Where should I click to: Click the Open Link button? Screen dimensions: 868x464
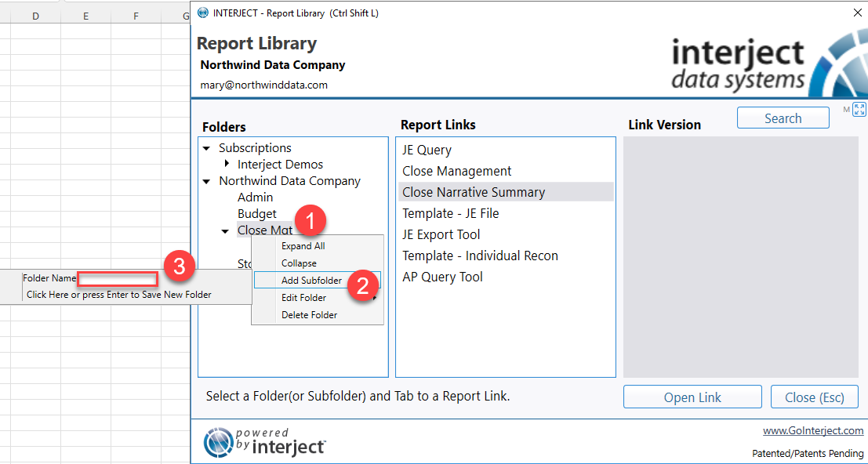[x=692, y=397]
